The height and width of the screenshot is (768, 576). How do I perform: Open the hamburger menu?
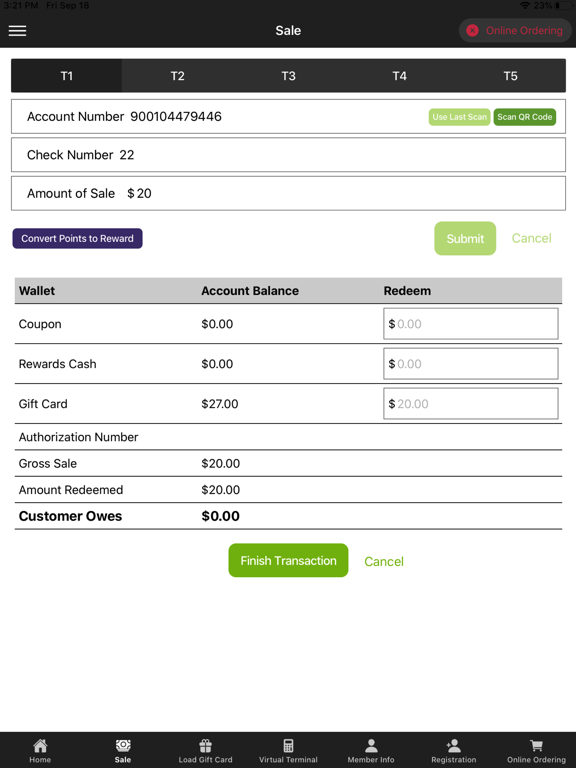coord(18,30)
